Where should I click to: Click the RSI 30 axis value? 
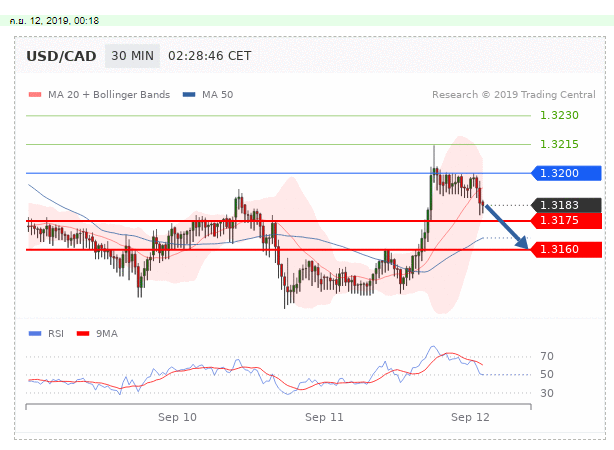(x=547, y=393)
